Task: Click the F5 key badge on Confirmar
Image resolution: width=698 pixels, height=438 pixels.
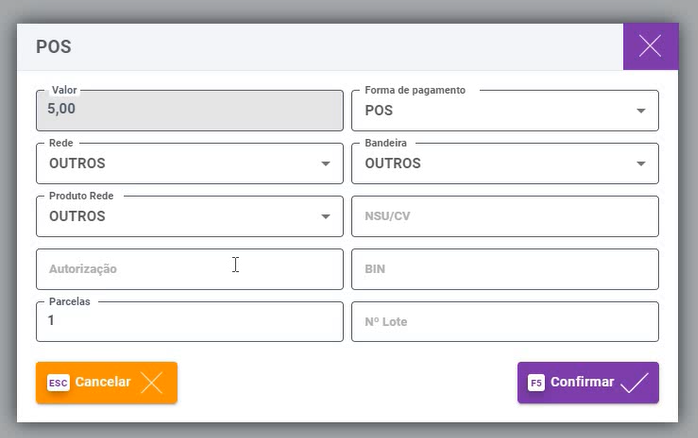Action: pyautogui.click(x=536, y=382)
